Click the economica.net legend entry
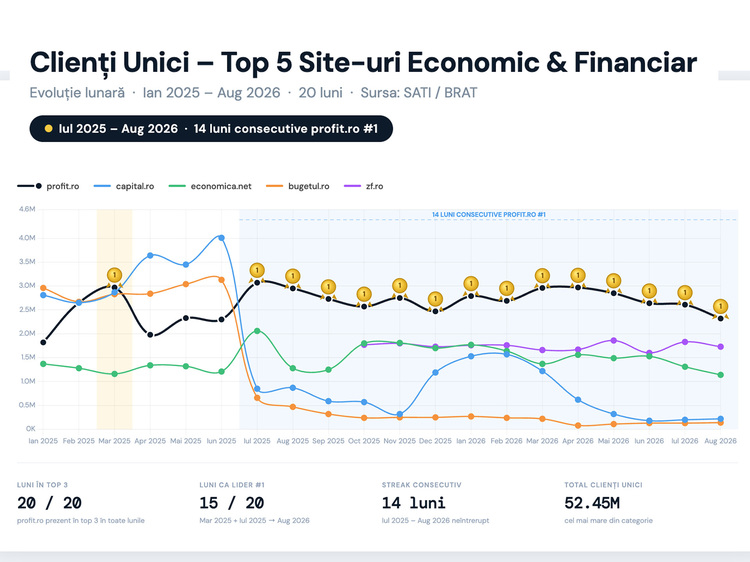Viewport: 750px width, 562px height. click(x=210, y=186)
